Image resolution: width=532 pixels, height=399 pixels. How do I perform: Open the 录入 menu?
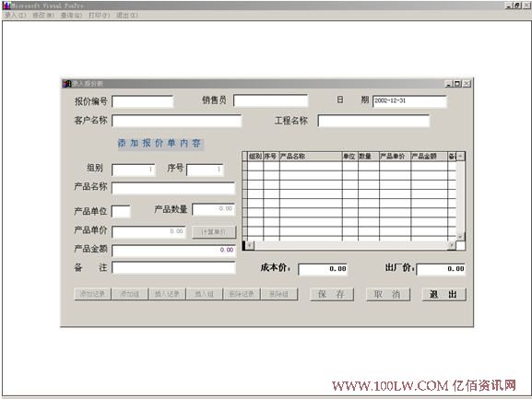15,15
